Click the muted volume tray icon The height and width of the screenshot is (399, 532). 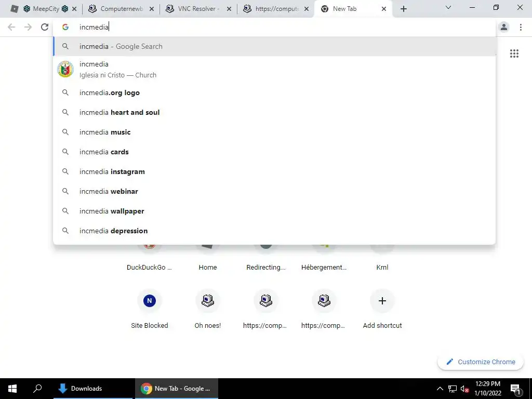pos(464,389)
